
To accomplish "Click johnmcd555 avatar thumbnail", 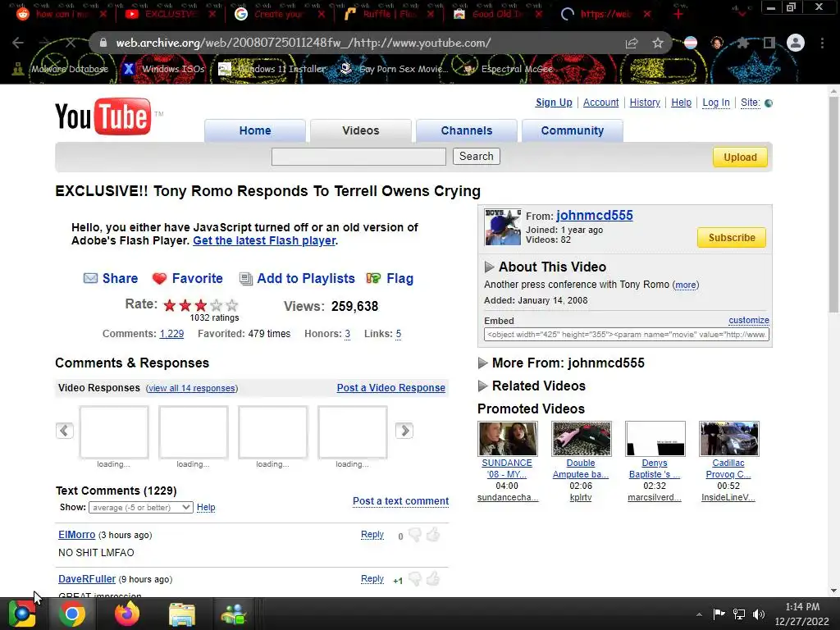I will [503, 227].
